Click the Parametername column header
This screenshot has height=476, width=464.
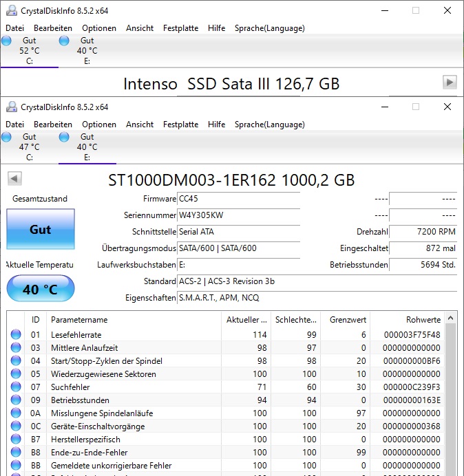point(134,320)
